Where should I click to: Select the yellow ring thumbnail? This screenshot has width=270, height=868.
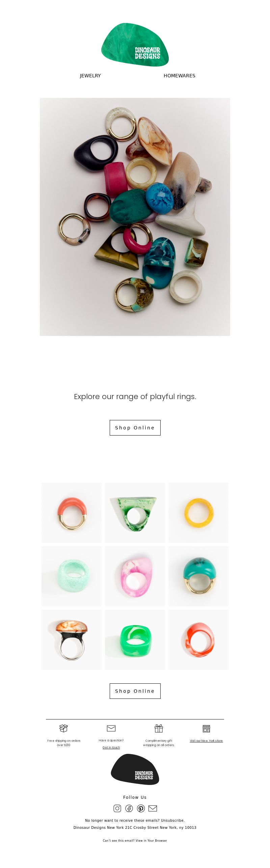coord(198,513)
